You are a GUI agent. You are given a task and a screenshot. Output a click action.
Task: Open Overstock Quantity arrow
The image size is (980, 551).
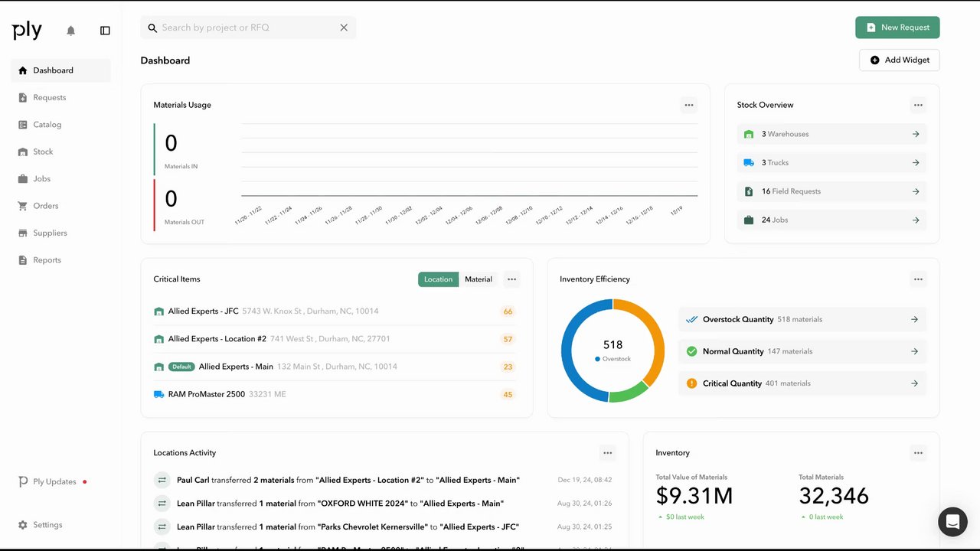pos(914,319)
